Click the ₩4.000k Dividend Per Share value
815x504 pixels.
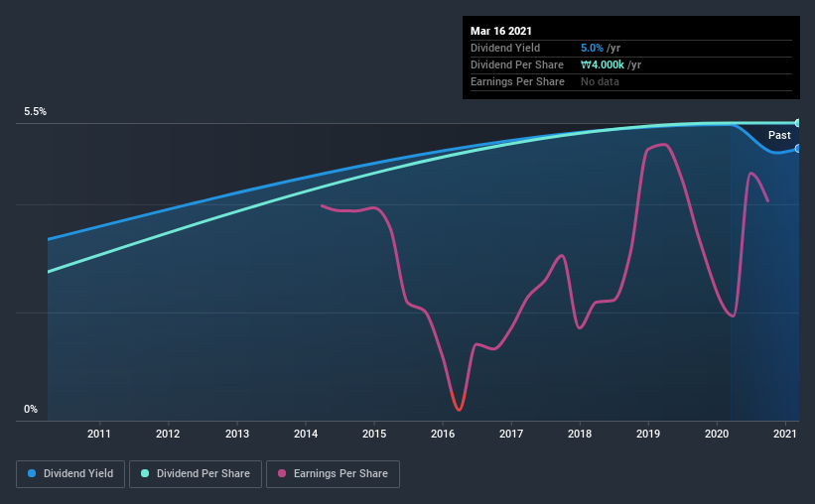point(603,64)
